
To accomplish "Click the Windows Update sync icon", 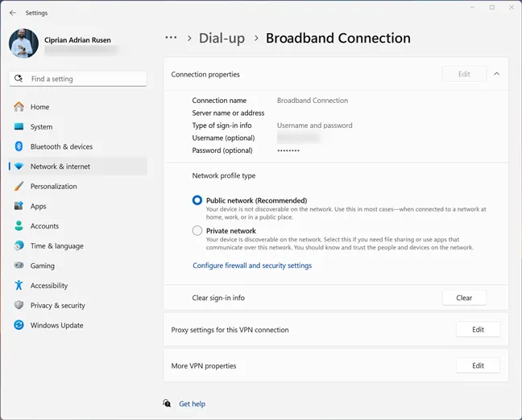I will [x=19, y=325].
